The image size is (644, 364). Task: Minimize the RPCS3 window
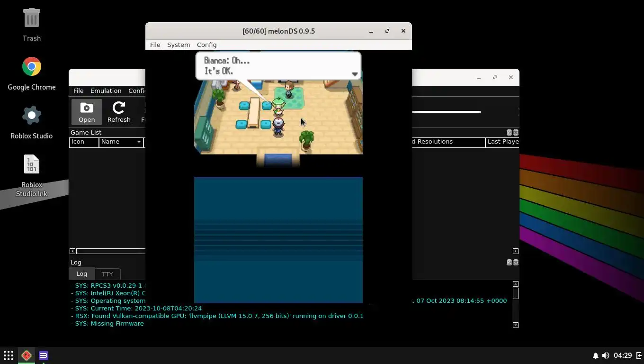479,77
